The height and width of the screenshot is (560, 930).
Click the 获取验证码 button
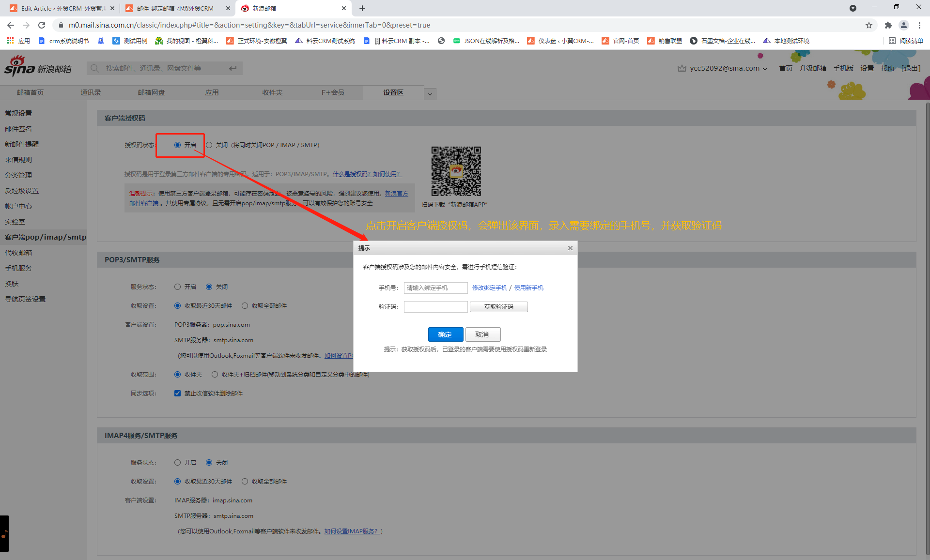point(499,307)
